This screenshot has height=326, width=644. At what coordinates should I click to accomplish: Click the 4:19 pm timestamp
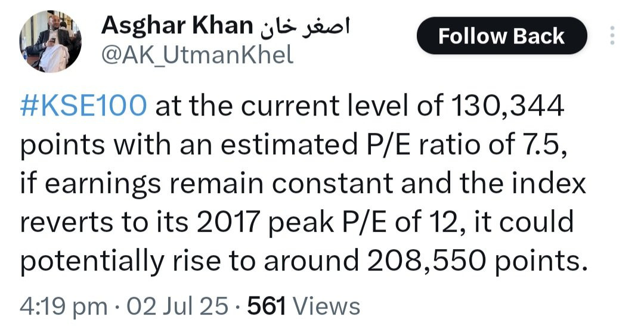click(63, 306)
